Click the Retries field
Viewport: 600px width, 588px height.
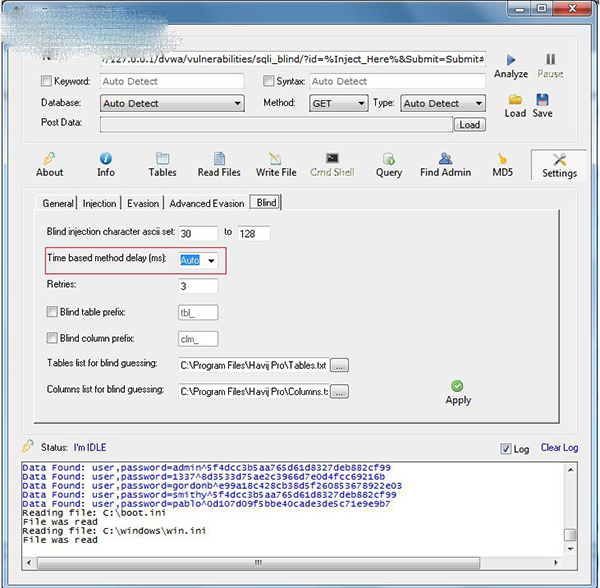pos(198,286)
